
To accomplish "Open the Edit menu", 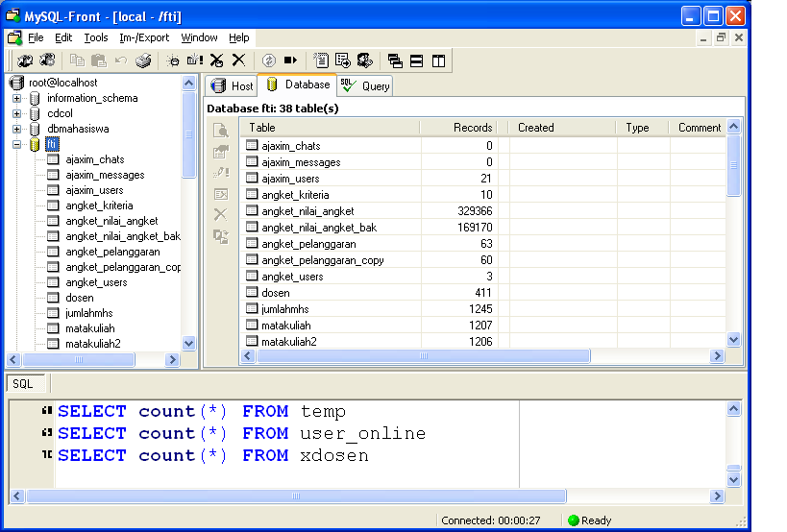I will 63,37.
